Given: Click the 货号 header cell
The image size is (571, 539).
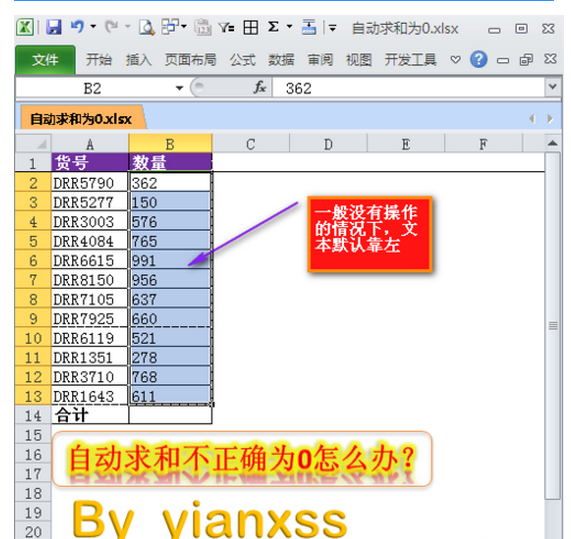Looking at the screenshot, I should click(x=90, y=162).
